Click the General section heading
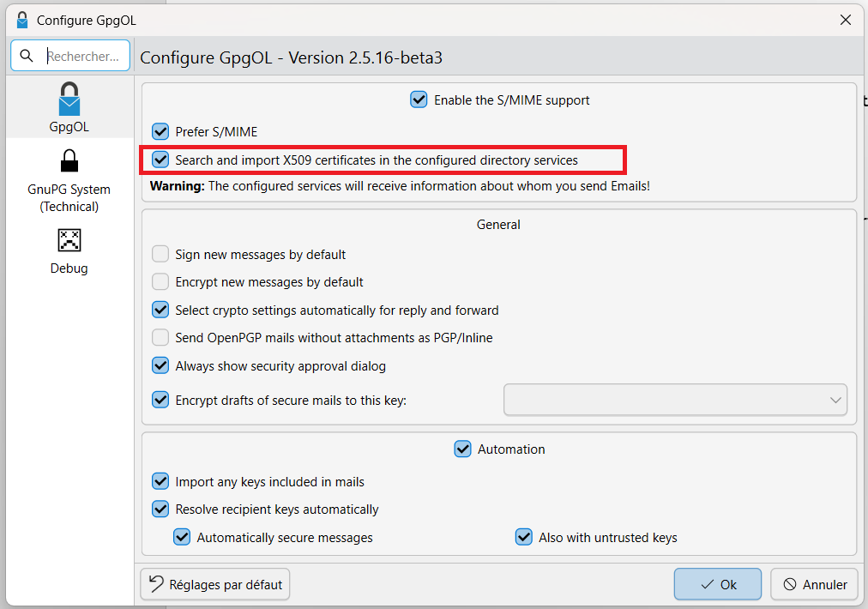 coord(498,224)
